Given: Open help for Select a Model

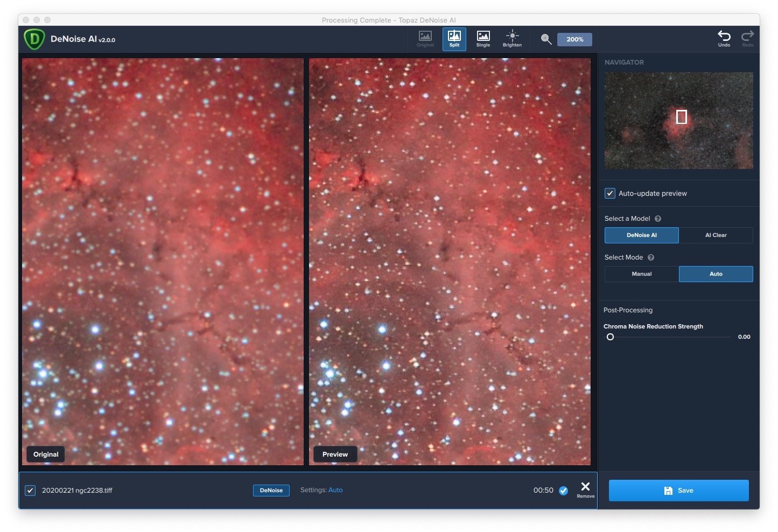Looking at the screenshot, I should [658, 219].
